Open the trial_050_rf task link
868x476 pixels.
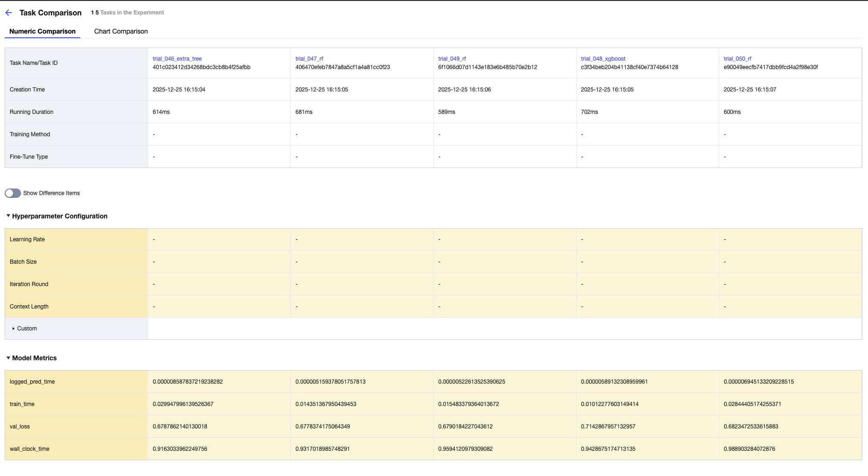(x=737, y=59)
